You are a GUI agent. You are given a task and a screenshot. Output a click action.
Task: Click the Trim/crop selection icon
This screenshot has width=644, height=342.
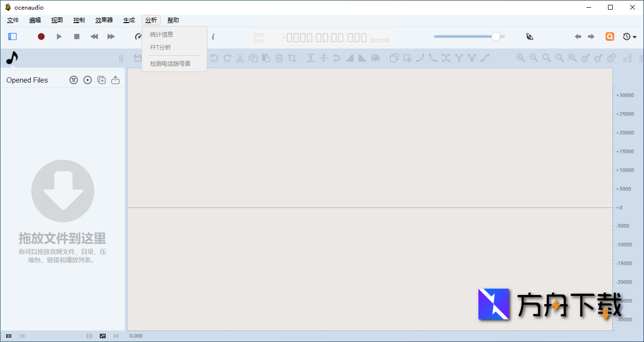tap(292, 58)
